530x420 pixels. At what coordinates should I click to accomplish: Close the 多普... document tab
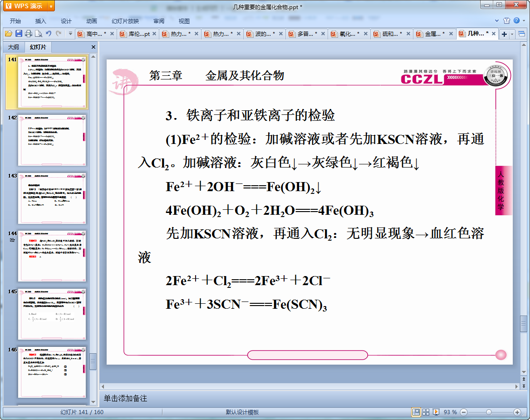tap(323, 34)
